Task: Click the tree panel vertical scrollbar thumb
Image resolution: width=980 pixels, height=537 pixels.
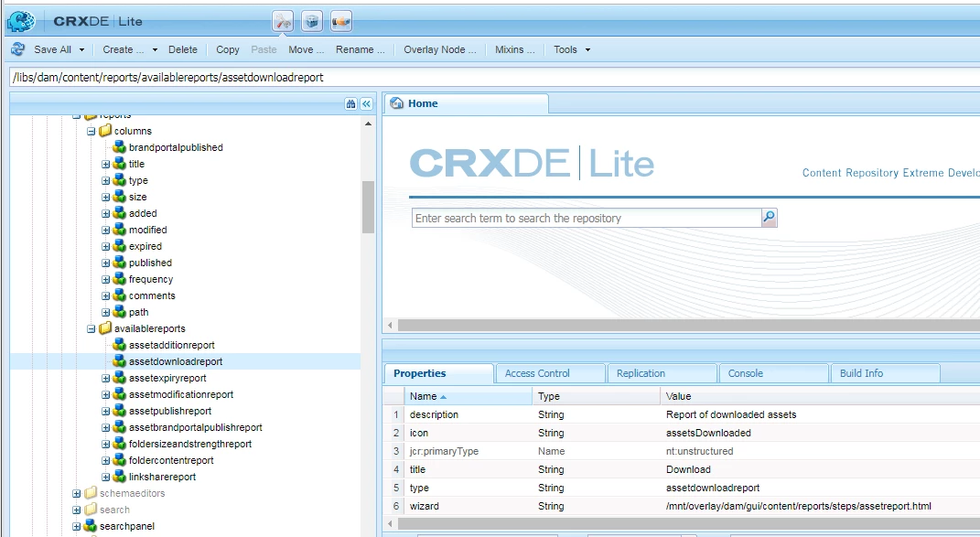Action: click(x=368, y=207)
